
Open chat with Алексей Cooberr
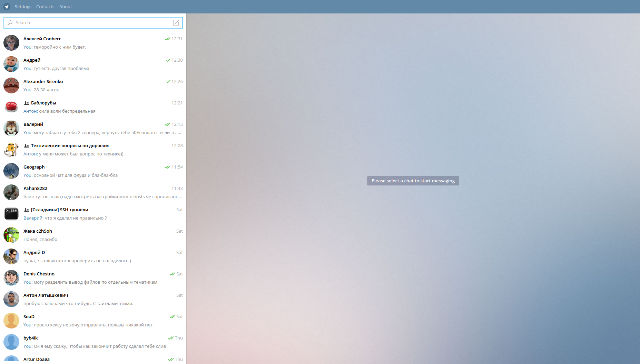point(93,43)
